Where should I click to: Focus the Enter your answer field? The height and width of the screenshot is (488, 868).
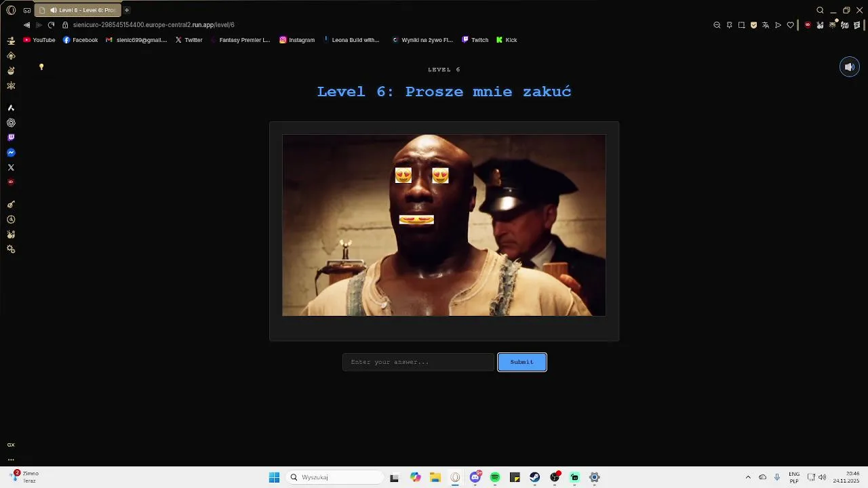click(x=418, y=362)
